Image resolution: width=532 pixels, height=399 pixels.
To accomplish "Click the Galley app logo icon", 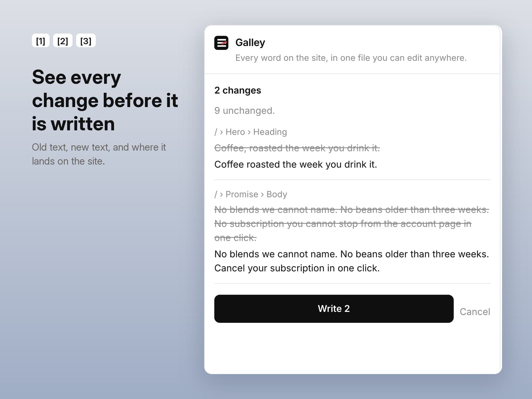I will pyautogui.click(x=221, y=43).
